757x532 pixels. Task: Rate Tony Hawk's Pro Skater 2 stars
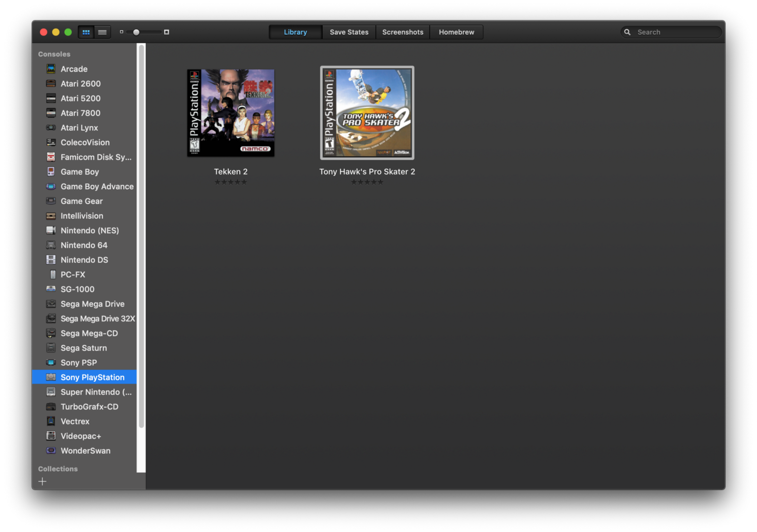click(367, 182)
